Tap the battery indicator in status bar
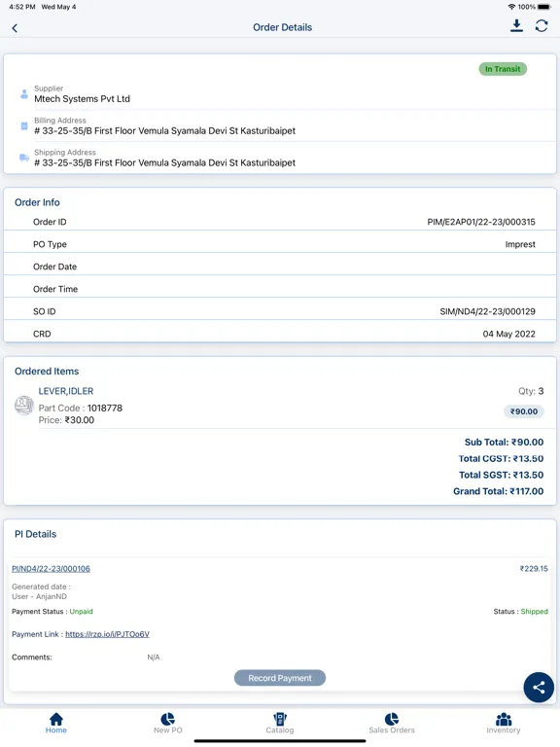Image resolution: width=560 pixels, height=747 pixels. pyautogui.click(x=543, y=7)
